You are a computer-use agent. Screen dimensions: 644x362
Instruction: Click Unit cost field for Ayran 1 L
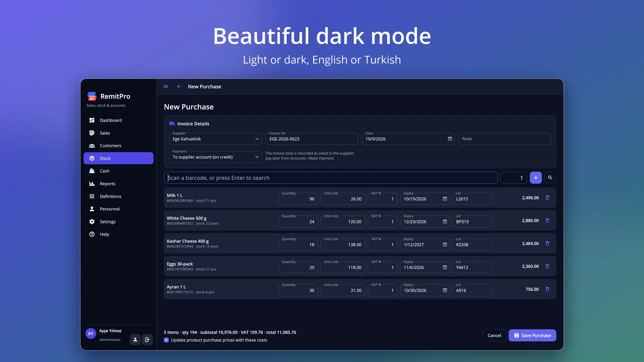(343, 290)
